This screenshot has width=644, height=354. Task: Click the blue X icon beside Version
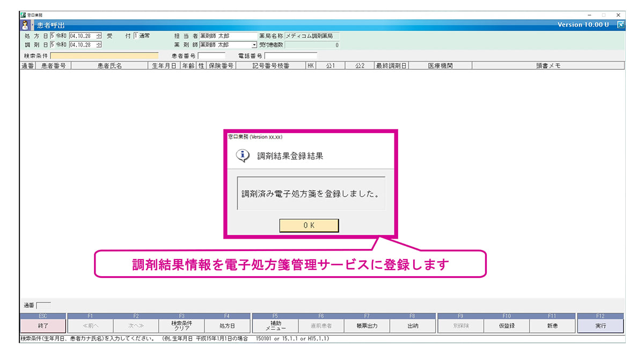pyautogui.click(x=620, y=25)
